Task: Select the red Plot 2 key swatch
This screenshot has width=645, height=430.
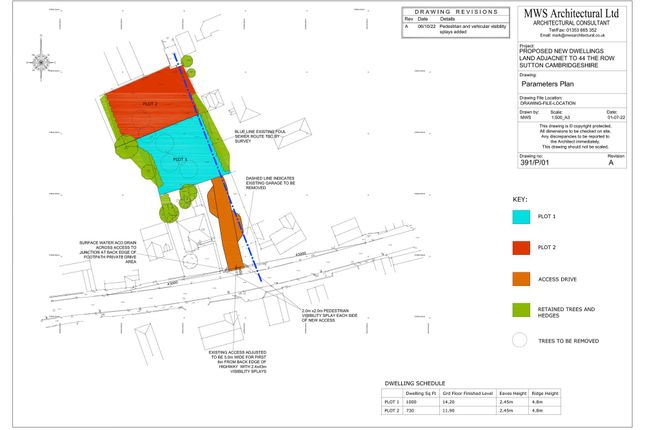Action: tap(522, 247)
